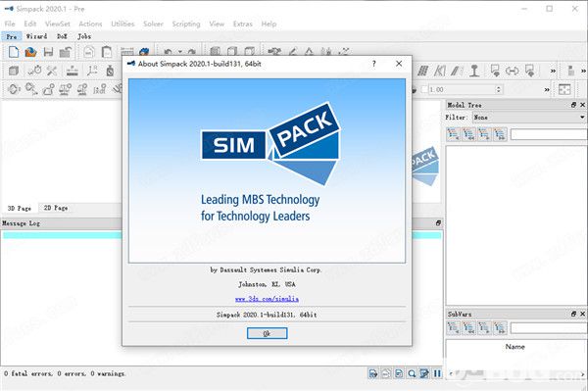Click the magnifier search icon in status bar

pyautogui.click(x=412, y=373)
